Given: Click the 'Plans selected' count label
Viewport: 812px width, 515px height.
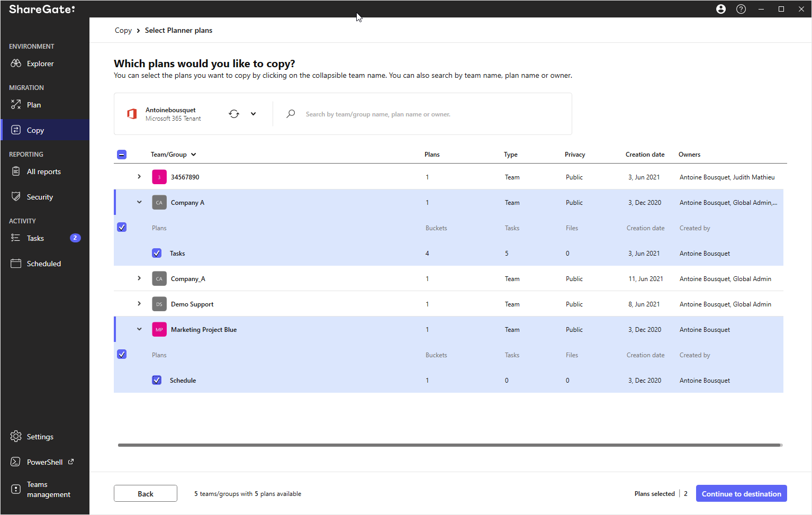Looking at the screenshot, I should 655,494.
